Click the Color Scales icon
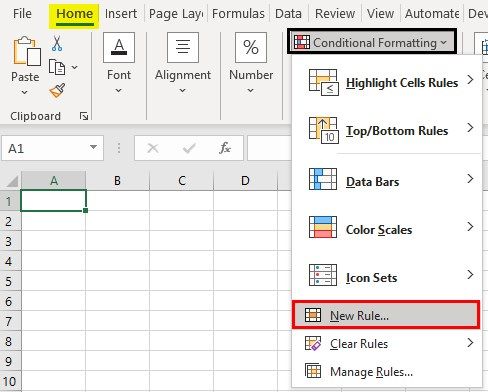This screenshot has height=392, width=488. tap(323, 227)
